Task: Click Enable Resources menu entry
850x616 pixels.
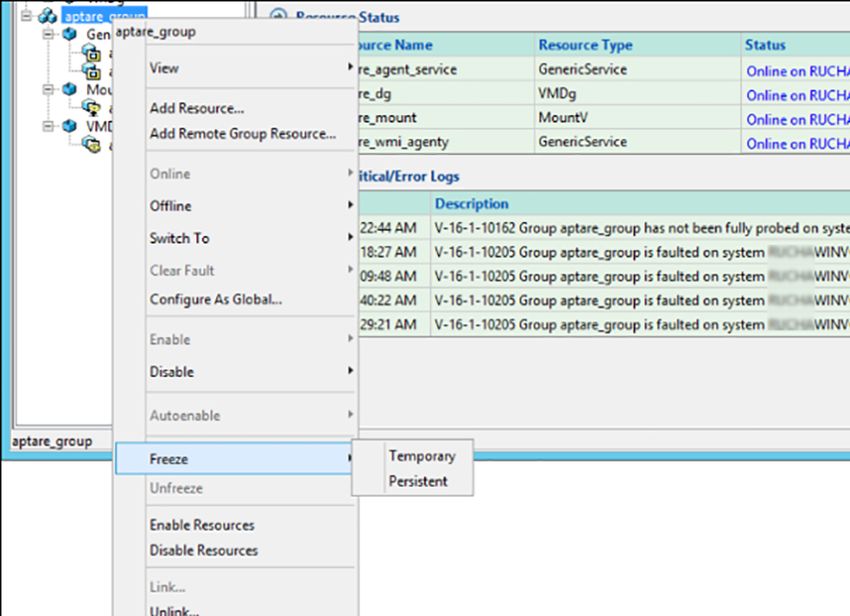Action: pos(202,525)
